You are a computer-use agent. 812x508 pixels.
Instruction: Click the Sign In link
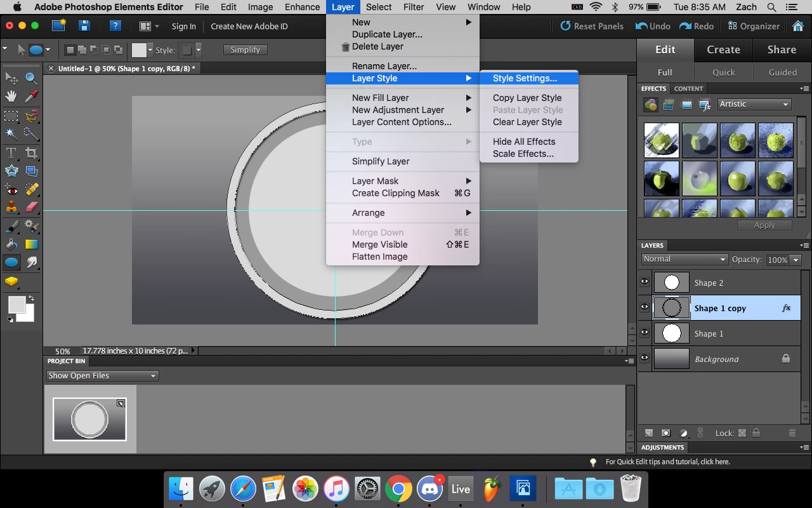183,26
